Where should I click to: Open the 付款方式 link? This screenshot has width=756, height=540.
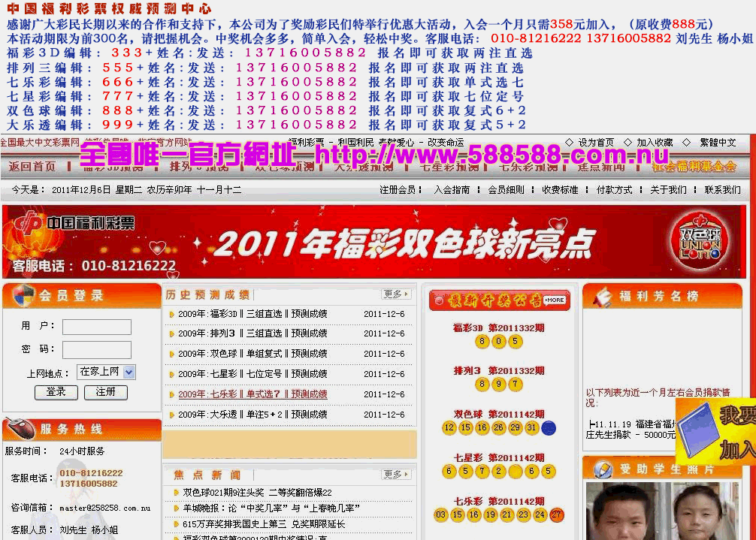(x=614, y=190)
